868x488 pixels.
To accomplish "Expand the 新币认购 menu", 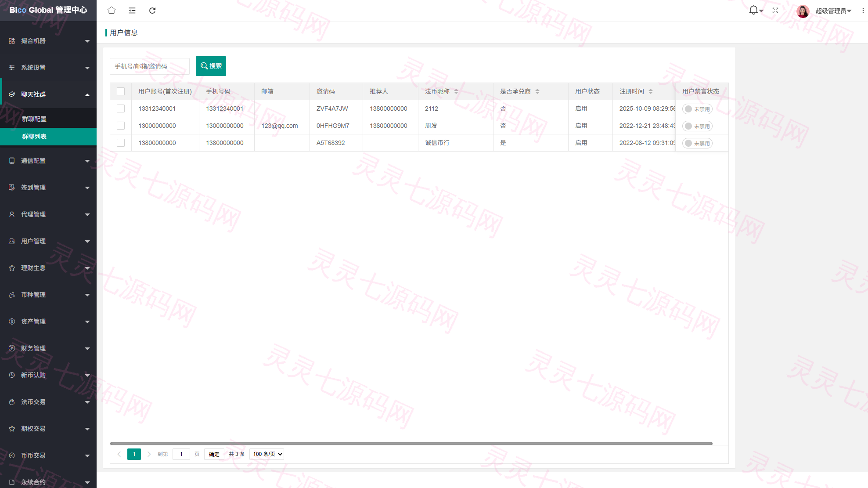I will coord(48,375).
